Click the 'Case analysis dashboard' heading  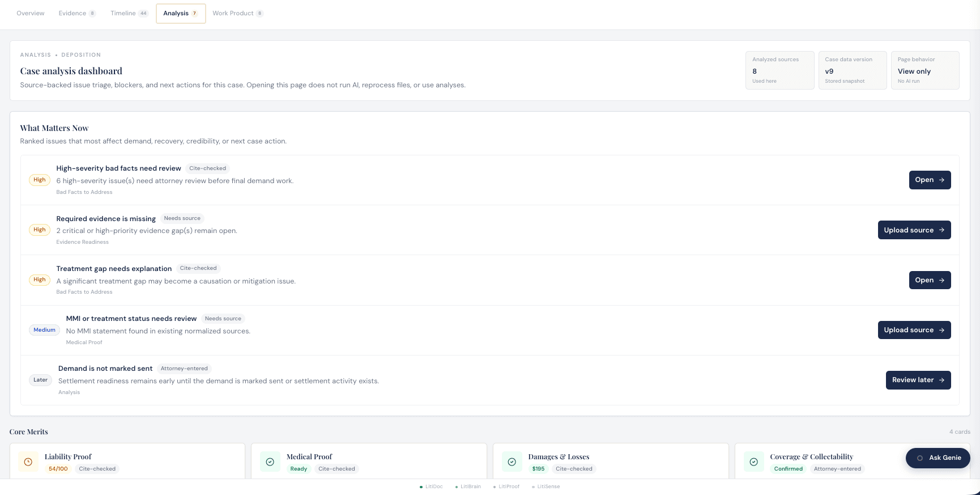coord(71,71)
